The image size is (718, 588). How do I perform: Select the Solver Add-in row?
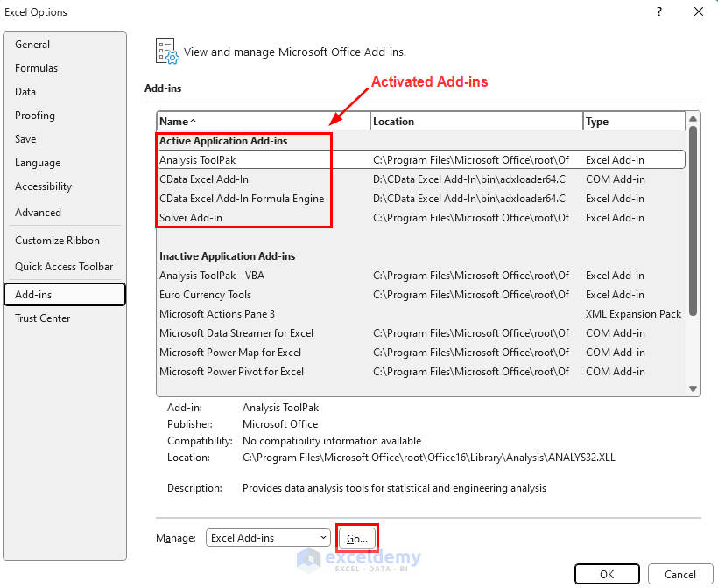click(421, 217)
